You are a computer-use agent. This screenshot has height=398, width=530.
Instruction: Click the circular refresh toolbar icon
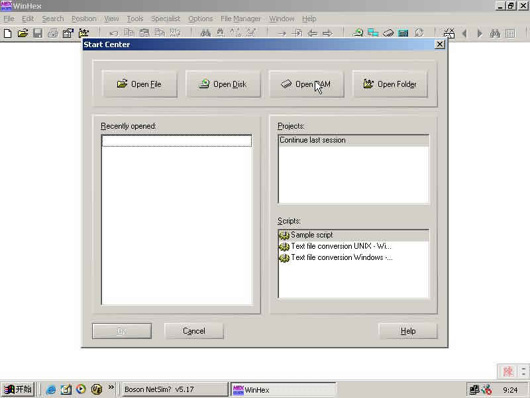[419, 33]
